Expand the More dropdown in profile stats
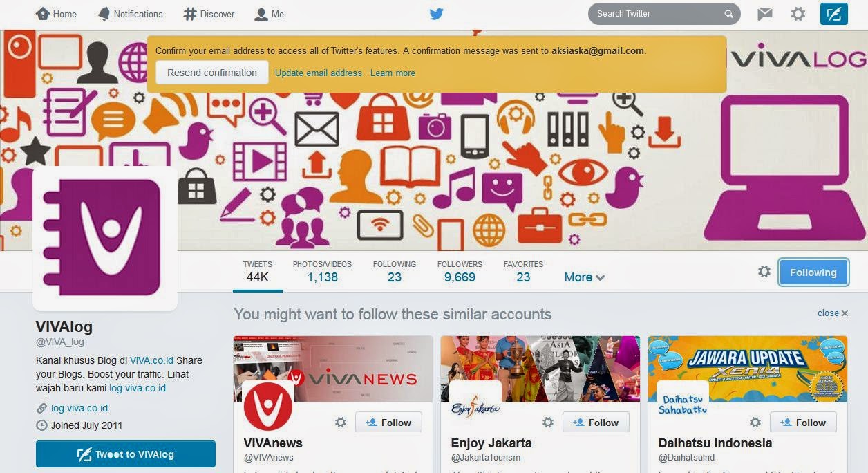 tap(584, 277)
